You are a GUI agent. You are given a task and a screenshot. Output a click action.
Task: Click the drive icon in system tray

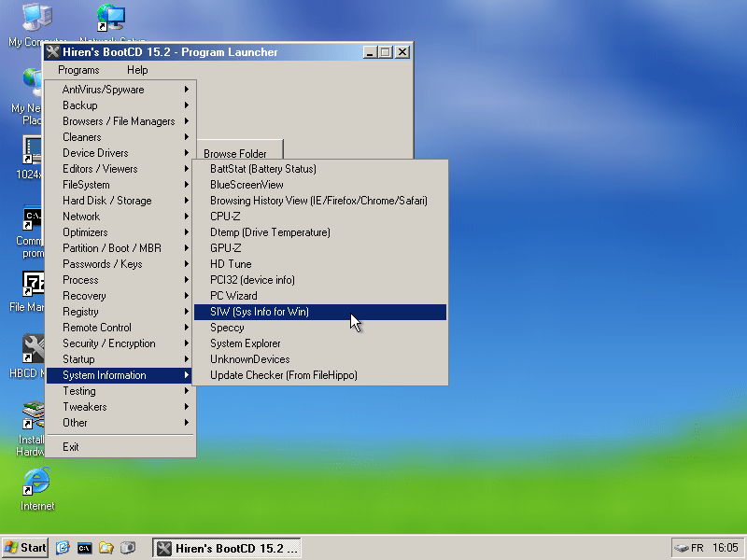(682, 548)
